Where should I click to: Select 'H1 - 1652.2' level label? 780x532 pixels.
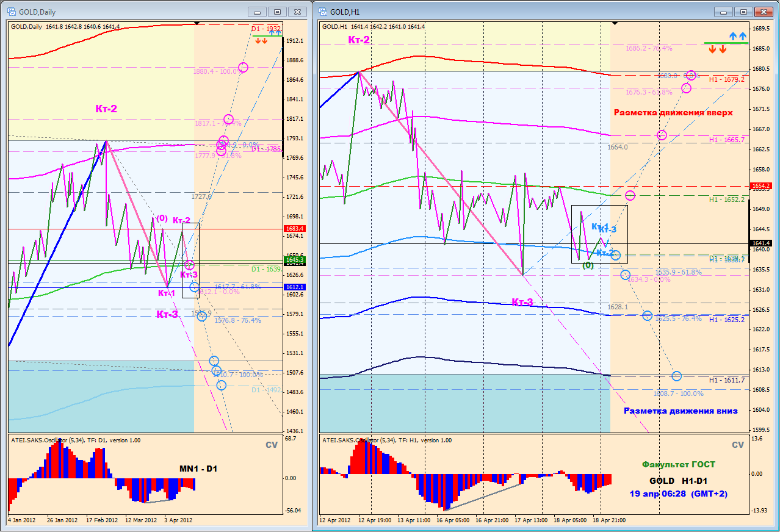click(727, 199)
